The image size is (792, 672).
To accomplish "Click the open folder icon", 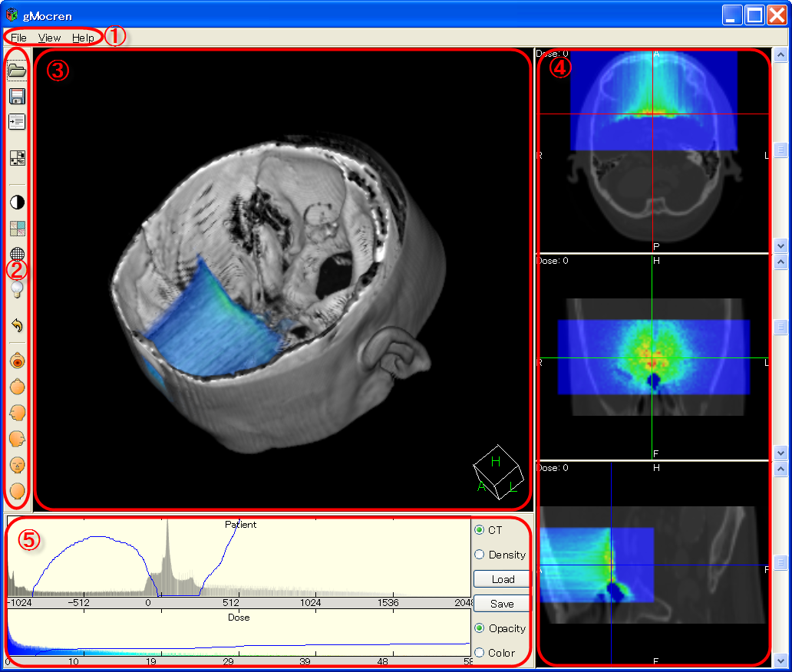I will (x=17, y=71).
